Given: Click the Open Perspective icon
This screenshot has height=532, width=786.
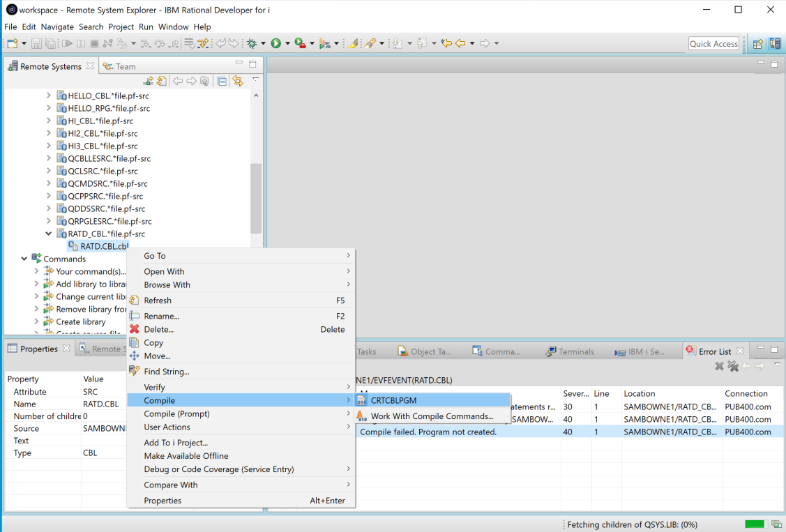Looking at the screenshot, I should [757, 43].
